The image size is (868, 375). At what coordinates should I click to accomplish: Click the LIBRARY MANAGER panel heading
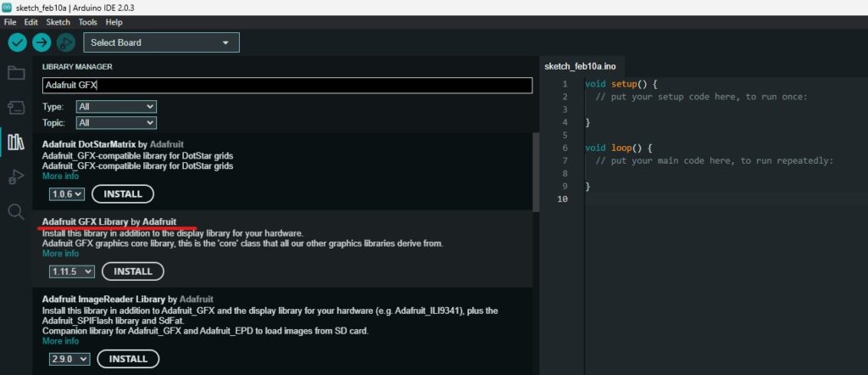click(x=77, y=66)
